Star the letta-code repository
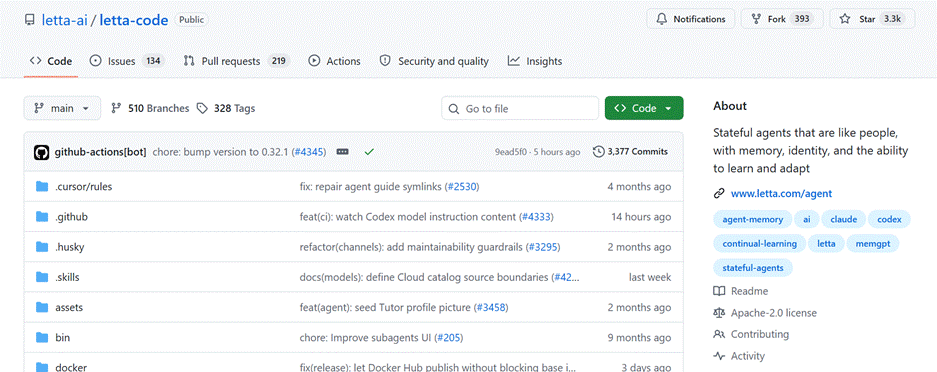Image resolution: width=937 pixels, height=372 pixels. pyautogui.click(x=872, y=19)
